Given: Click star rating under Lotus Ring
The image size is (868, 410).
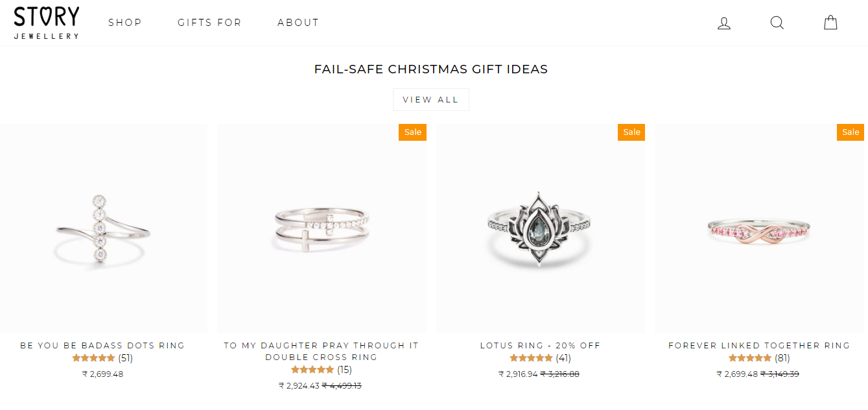Looking at the screenshot, I should tap(531, 357).
